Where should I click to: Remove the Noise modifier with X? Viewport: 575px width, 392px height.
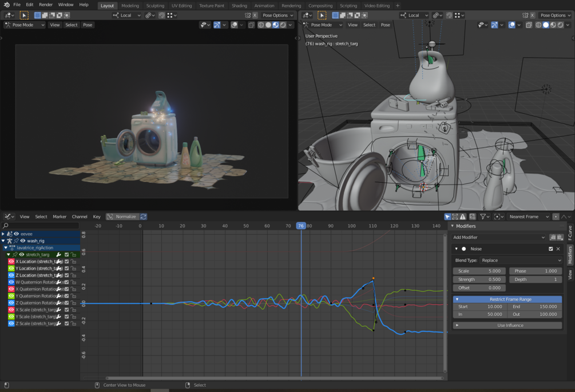(558, 249)
